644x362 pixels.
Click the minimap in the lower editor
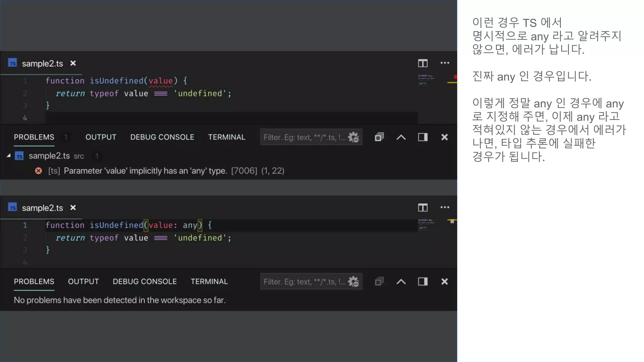point(426,224)
